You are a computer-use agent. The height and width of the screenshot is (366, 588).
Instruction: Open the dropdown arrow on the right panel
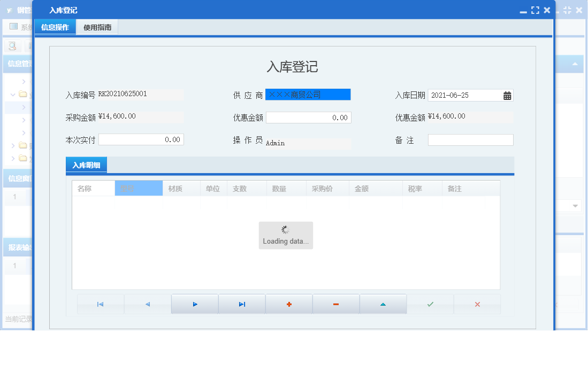point(575,205)
